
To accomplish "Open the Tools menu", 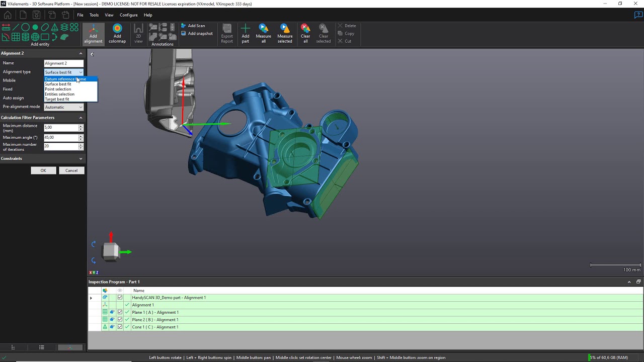I will [x=94, y=15].
